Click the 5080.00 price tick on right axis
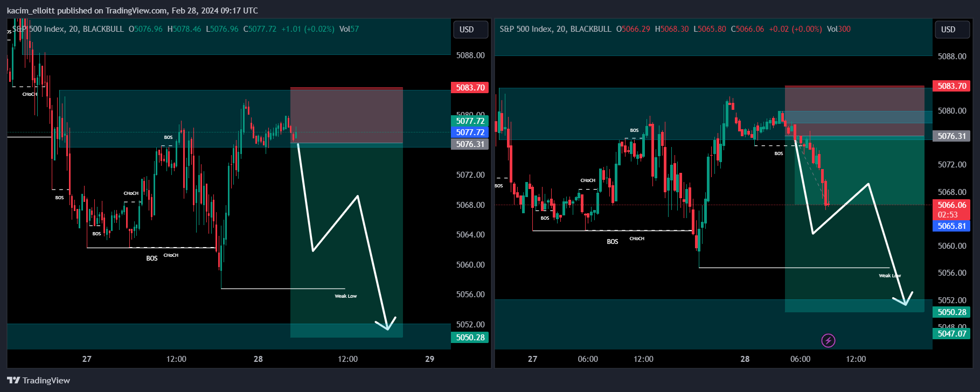Screen dimensions: 980x392 [x=952, y=111]
